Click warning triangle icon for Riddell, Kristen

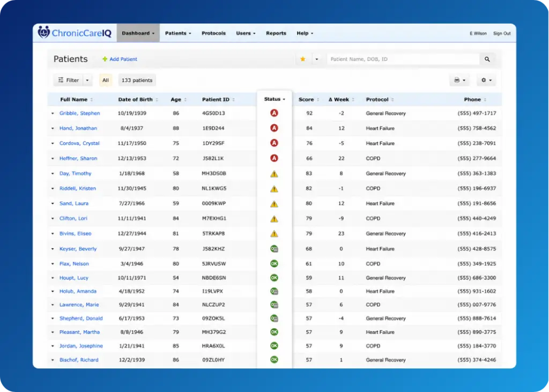click(274, 189)
